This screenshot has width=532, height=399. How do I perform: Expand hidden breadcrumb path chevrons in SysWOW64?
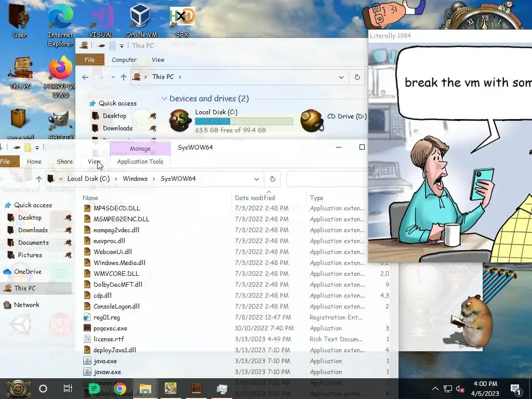tap(61, 179)
